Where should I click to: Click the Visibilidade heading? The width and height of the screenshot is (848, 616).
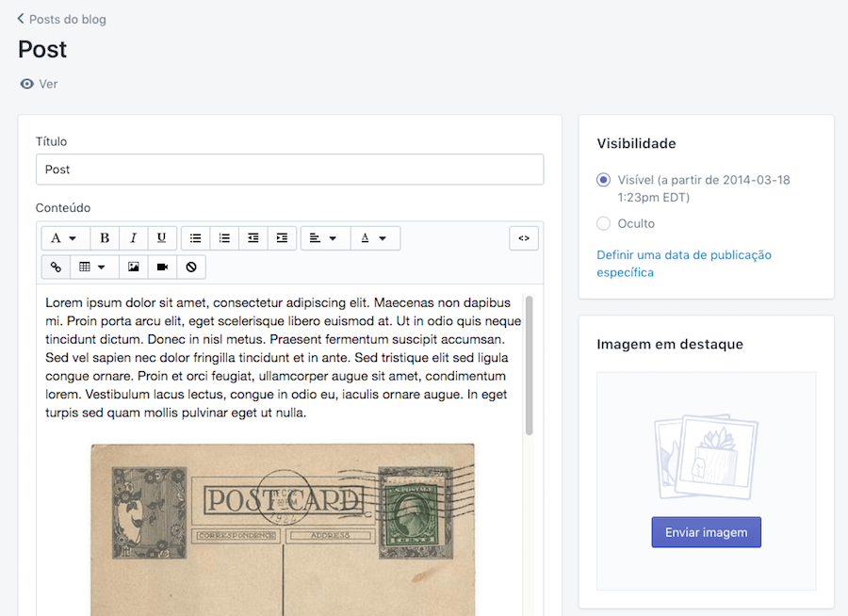[x=637, y=143]
